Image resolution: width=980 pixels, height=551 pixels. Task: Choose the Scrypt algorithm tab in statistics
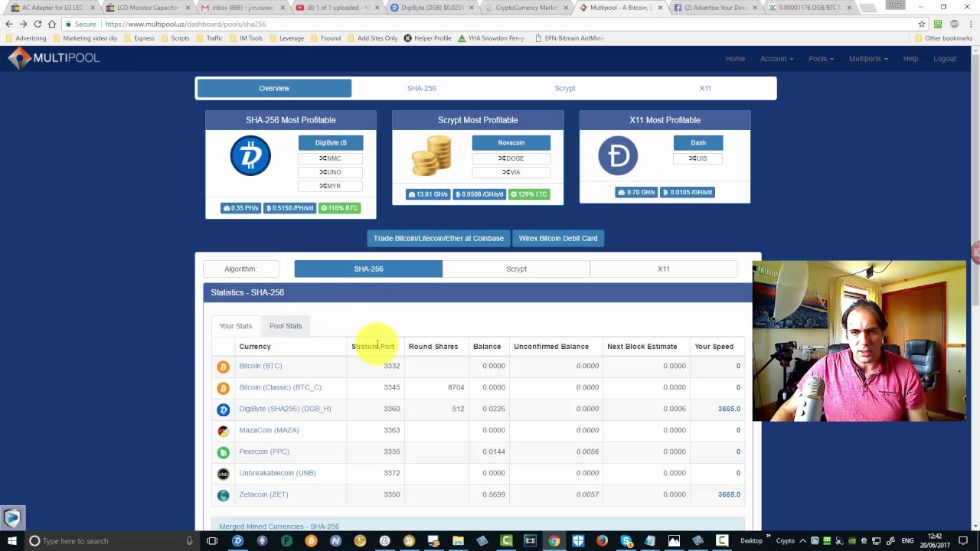click(x=516, y=269)
